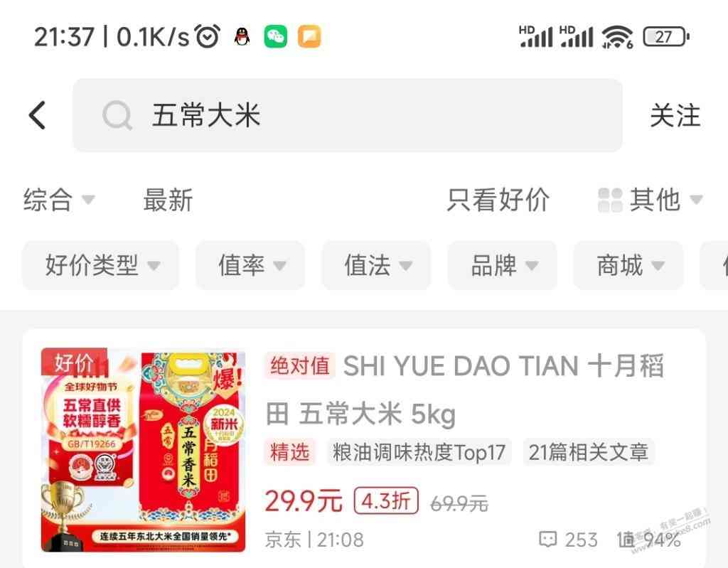Expand the 商城 filter dropdown
This screenshot has height=568, width=728.
[x=628, y=265]
